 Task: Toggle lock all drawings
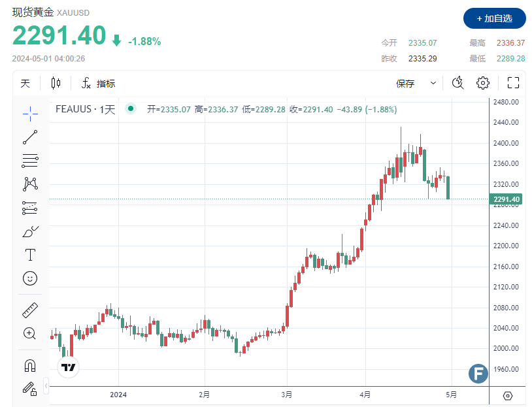click(x=29, y=388)
